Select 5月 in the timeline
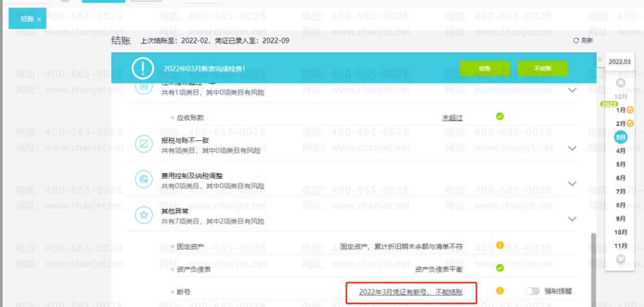Viewport: 644px width, 307px height. coord(621,165)
